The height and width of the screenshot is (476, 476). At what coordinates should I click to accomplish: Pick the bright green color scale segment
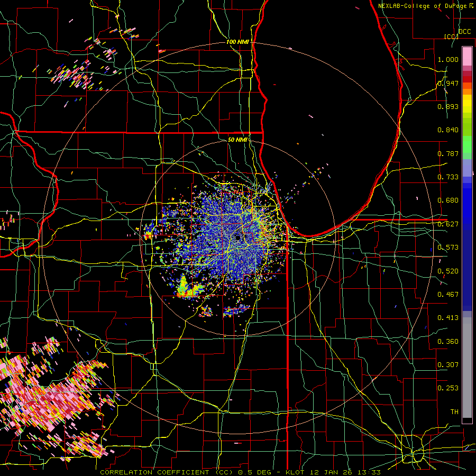[x=467, y=144]
